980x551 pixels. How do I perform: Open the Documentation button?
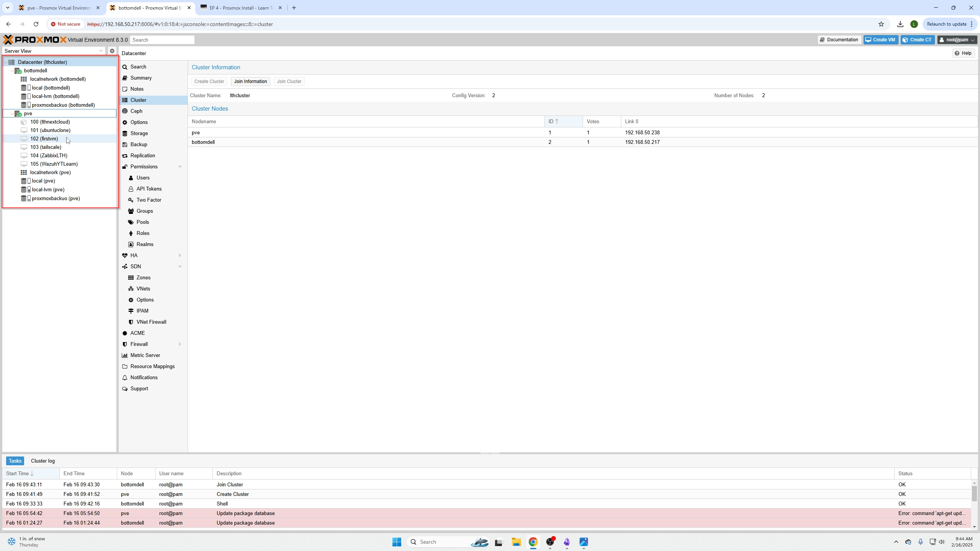840,40
